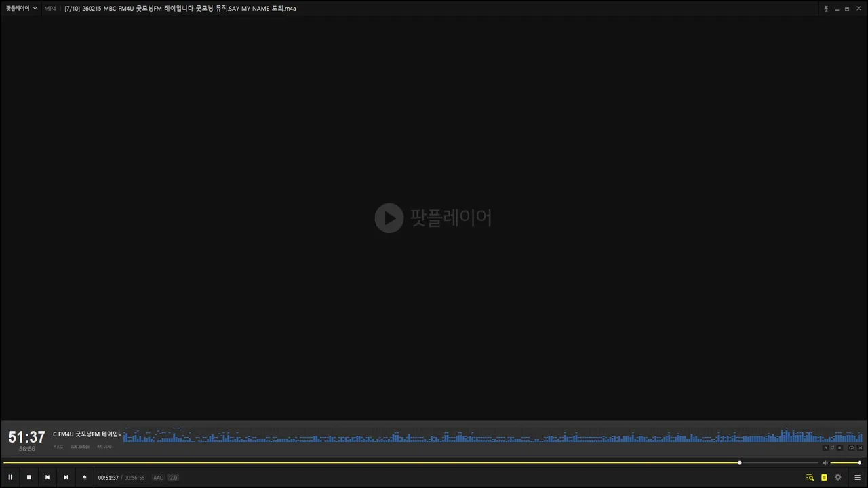This screenshot has width=868, height=488.
Task: Toggle the loop playback icon under visualizer
Action: coord(852,447)
